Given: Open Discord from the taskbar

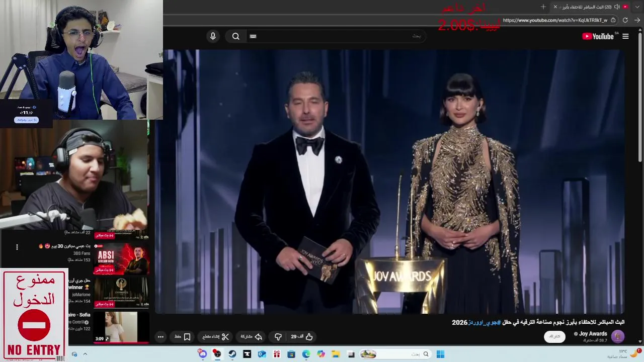Looking at the screenshot, I should (202, 354).
